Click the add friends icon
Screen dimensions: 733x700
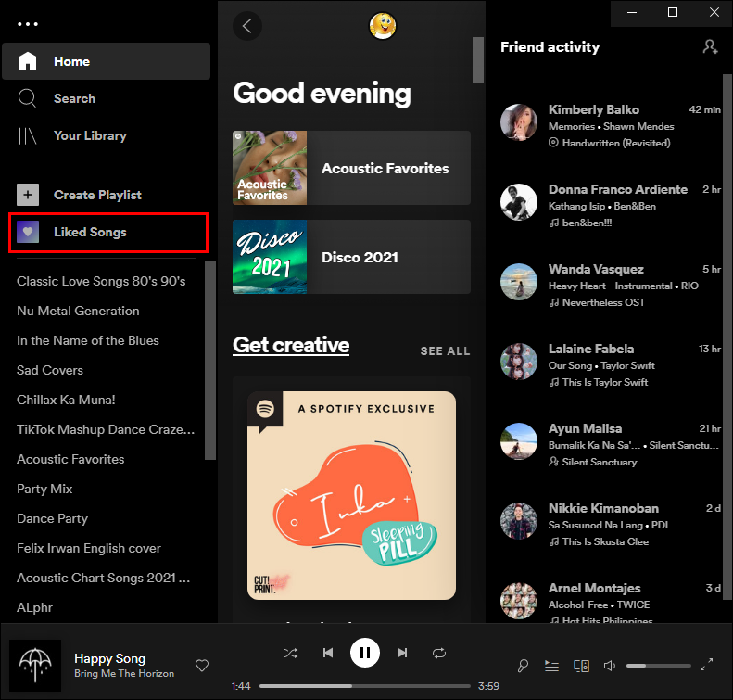coord(710,46)
